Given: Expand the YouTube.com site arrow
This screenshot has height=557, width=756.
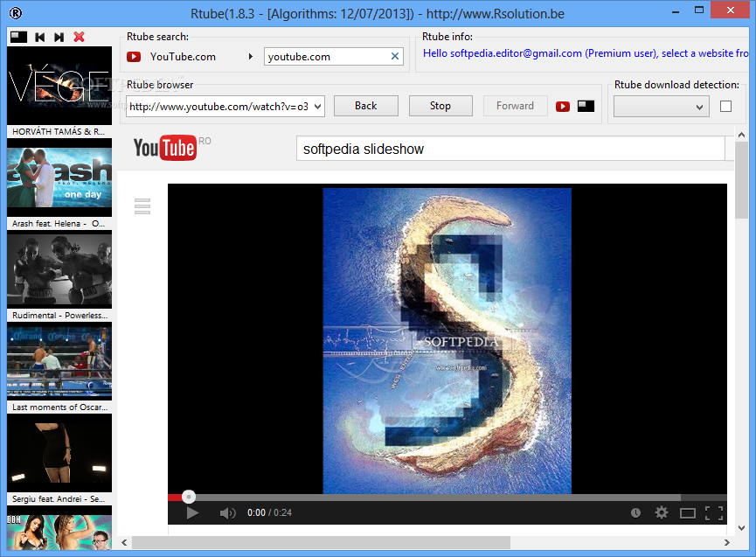Looking at the screenshot, I should [x=250, y=57].
